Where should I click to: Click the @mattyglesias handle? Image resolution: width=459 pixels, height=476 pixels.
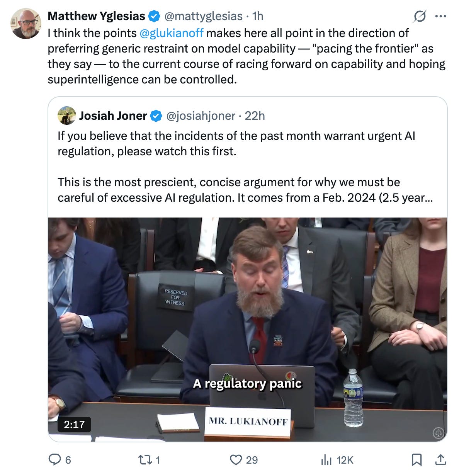[204, 16]
